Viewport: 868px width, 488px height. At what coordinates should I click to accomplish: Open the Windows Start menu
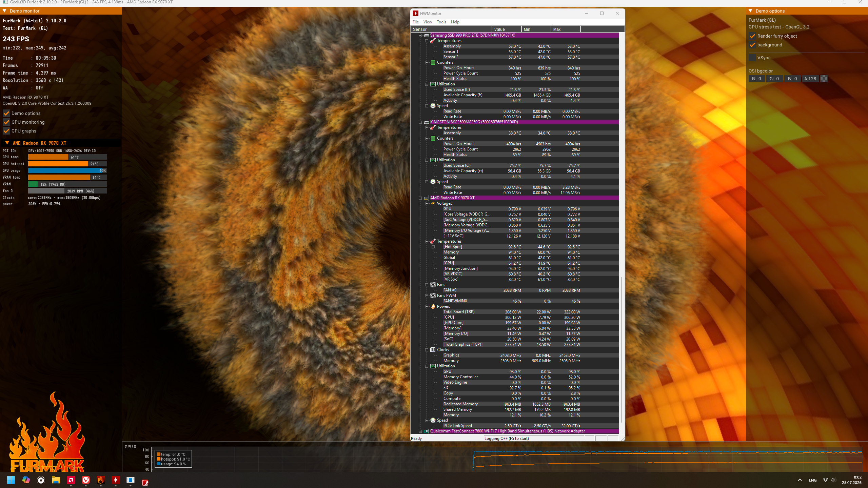coord(11,480)
